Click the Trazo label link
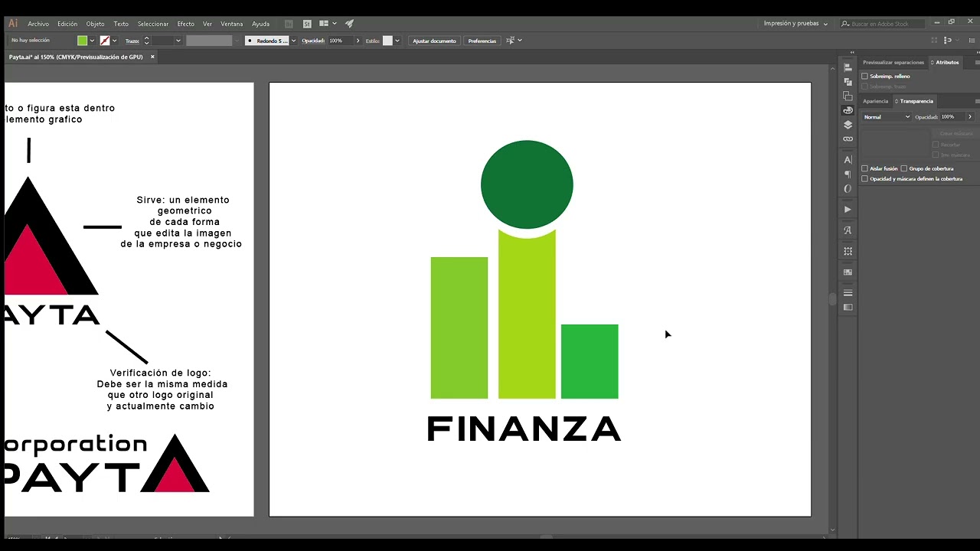This screenshot has height=551, width=980. [x=132, y=41]
